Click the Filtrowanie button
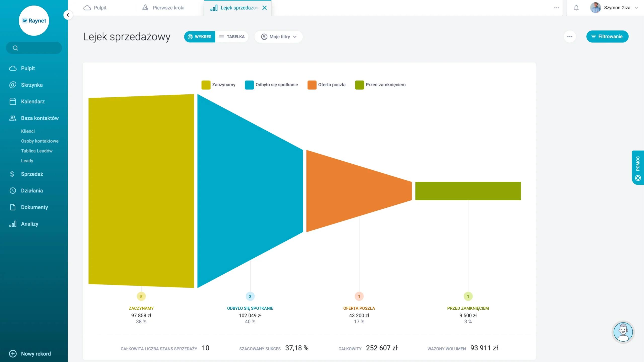644x362 pixels. click(607, 37)
